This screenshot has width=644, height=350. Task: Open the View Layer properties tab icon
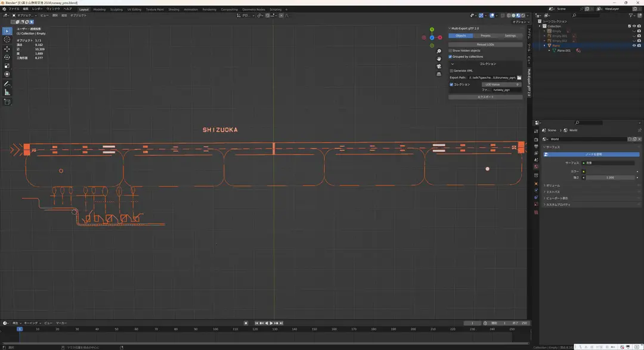tap(536, 153)
